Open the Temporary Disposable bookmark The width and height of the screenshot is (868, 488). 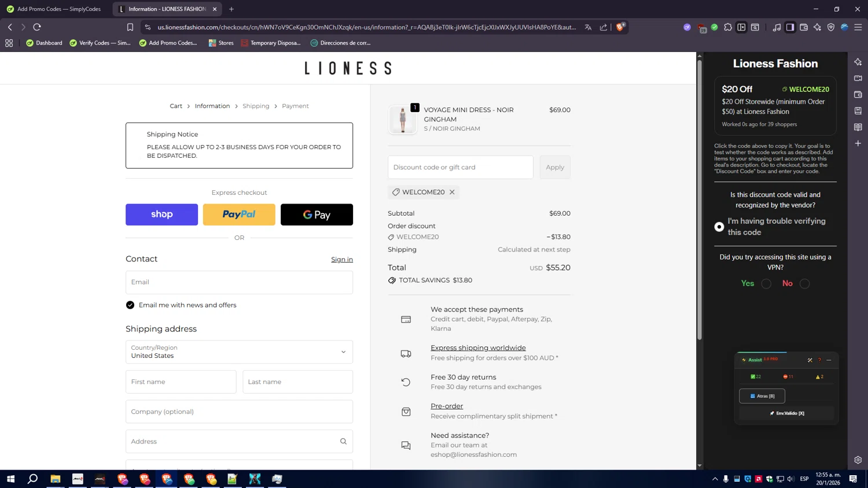271,43
